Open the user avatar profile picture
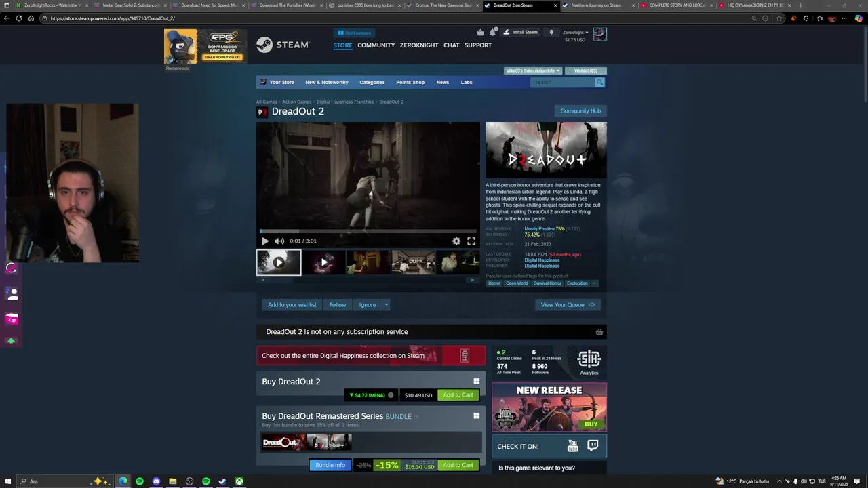 pos(599,35)
